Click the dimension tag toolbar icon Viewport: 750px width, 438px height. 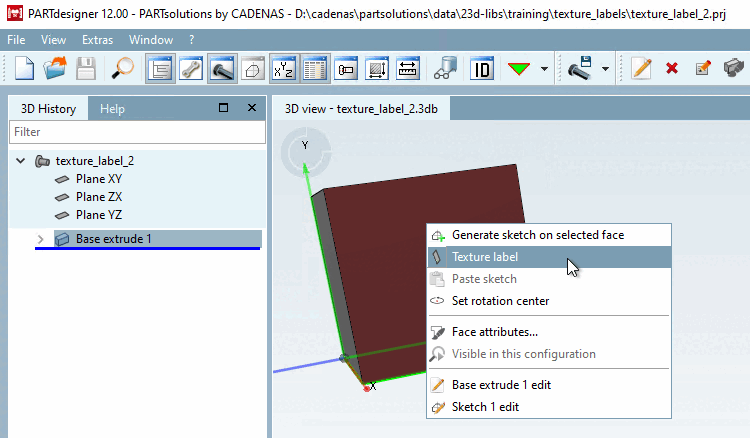[x=346, y=69]
